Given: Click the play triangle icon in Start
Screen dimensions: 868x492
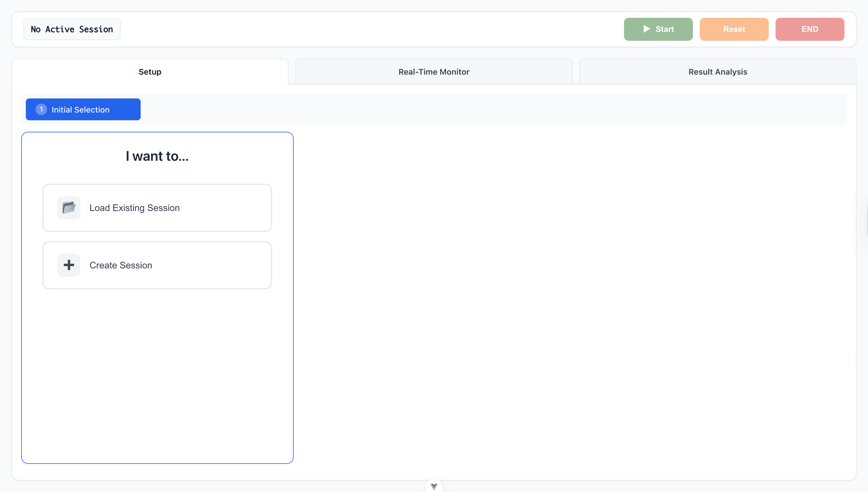Looking at the screenshot, I should coord(646,29).
